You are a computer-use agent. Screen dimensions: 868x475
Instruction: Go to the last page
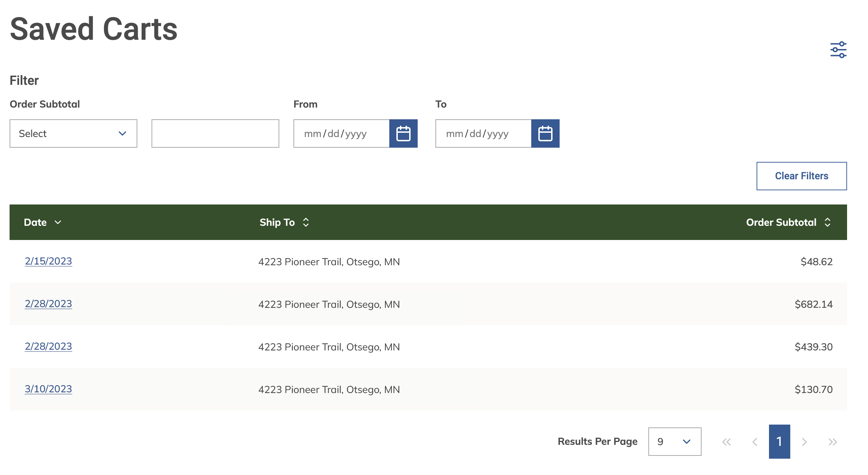(x=832, y=442)
